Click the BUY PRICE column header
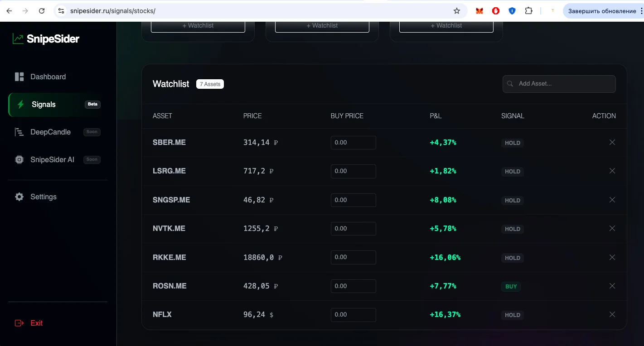 (347, 116)
